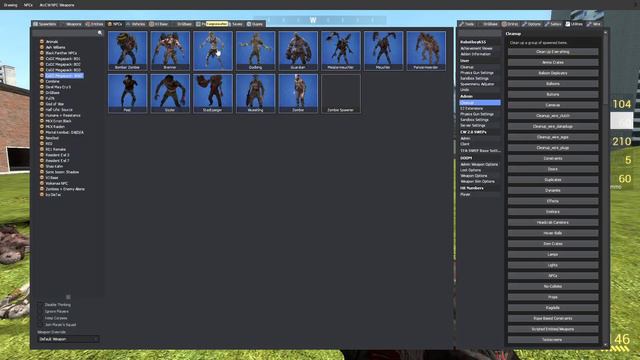The width and height of the screenshot is (640, 360).
Task: Select the Zombie Spawner tile
Action: [x=340, y=93]
